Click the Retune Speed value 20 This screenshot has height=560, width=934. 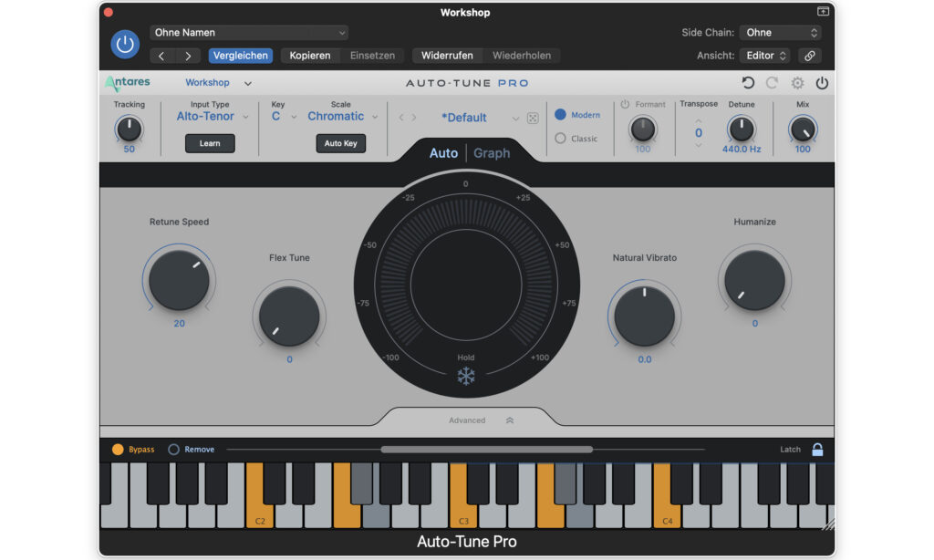pyautogui.click(x=180, y=324)
